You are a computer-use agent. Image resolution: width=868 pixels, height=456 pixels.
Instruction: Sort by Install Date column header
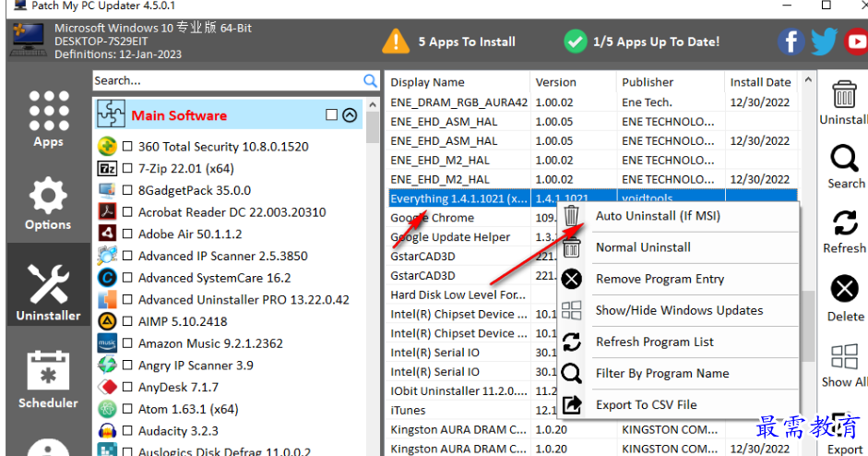[x=761, y=82]
